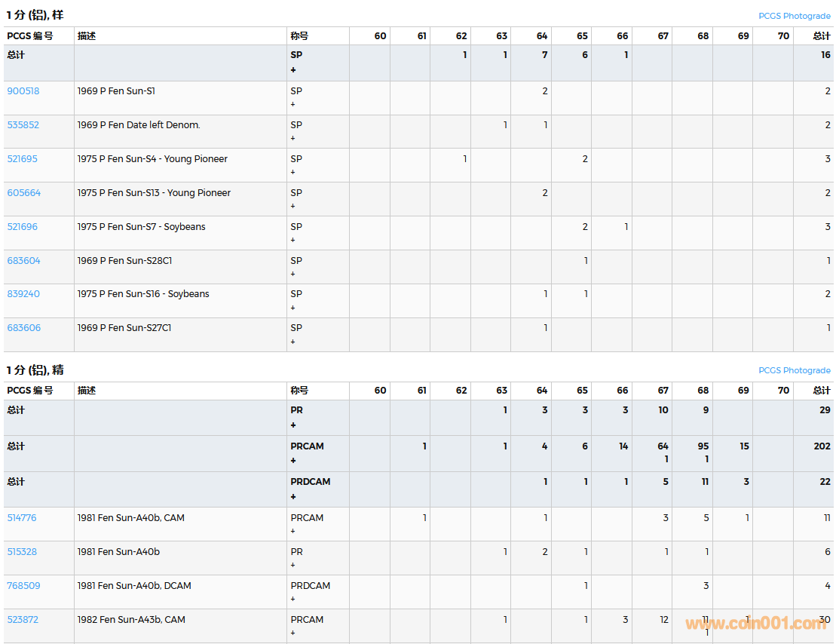Screen dimensions: 836x644
Task: Expand plus grades in the PRDCAM totals row
Action: click(293, 497)
